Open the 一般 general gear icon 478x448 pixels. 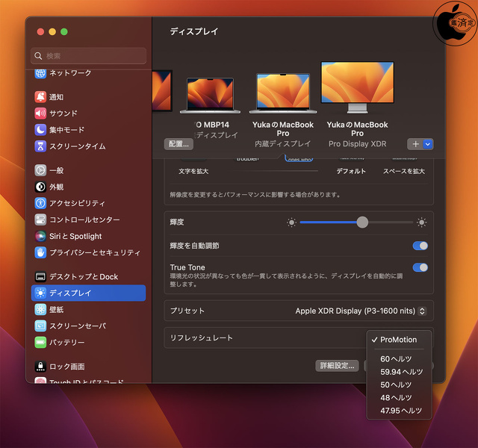pos(40,170)
